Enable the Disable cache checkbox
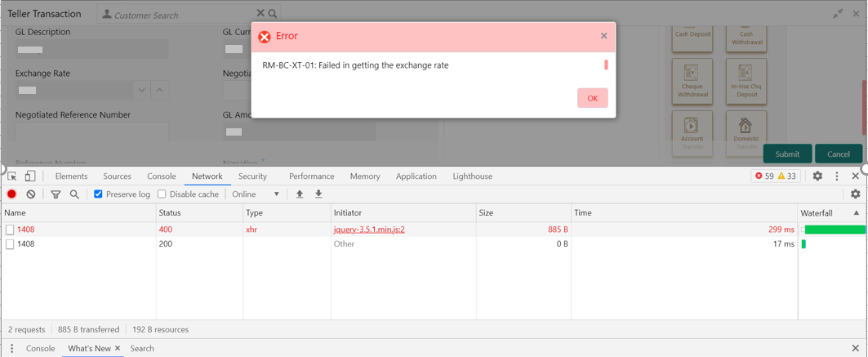Viewport: 868px width, 357px height. [x=162, y=194]
